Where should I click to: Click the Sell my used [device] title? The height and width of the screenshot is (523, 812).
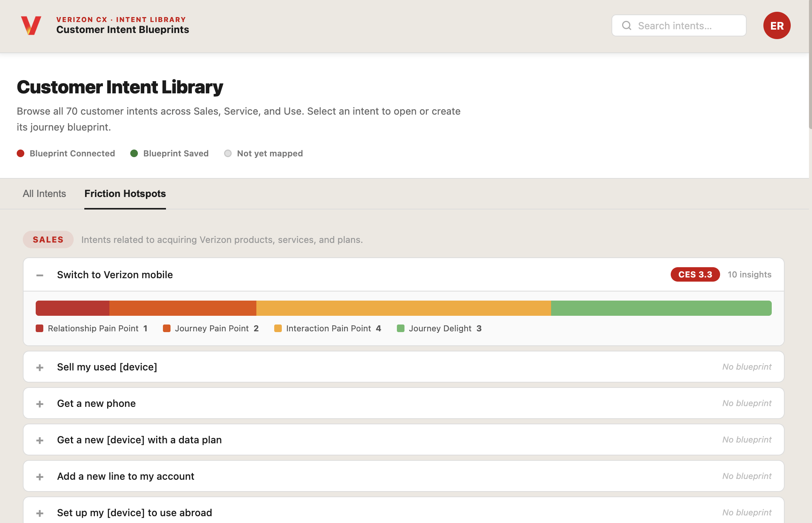[x=107, y=367]
